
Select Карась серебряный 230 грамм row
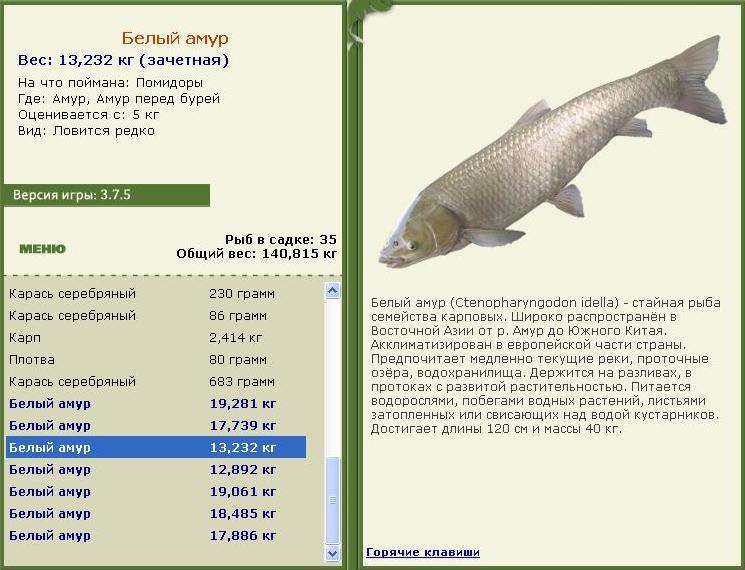click(156, 294)
